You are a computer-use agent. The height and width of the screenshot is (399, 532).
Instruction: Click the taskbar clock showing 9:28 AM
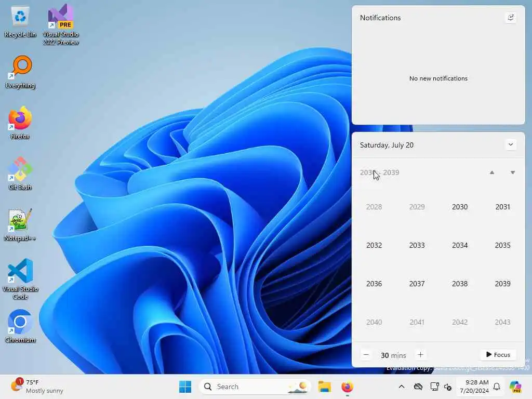474,387
